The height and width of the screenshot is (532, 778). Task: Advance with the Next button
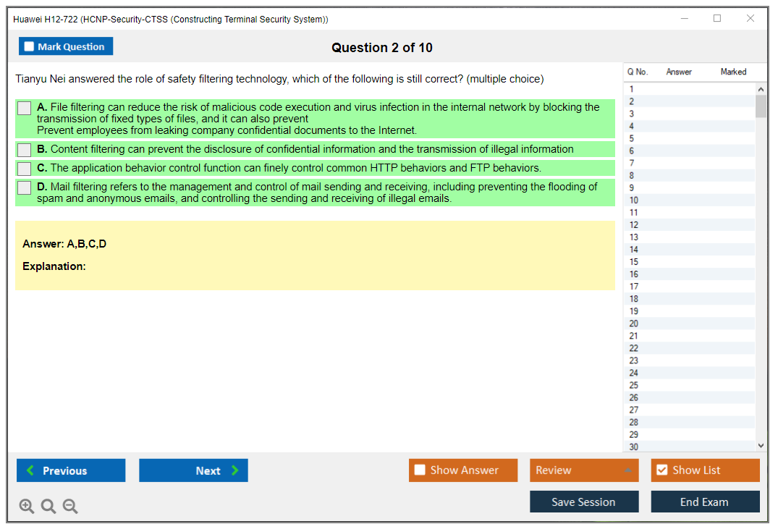[193, 470]
